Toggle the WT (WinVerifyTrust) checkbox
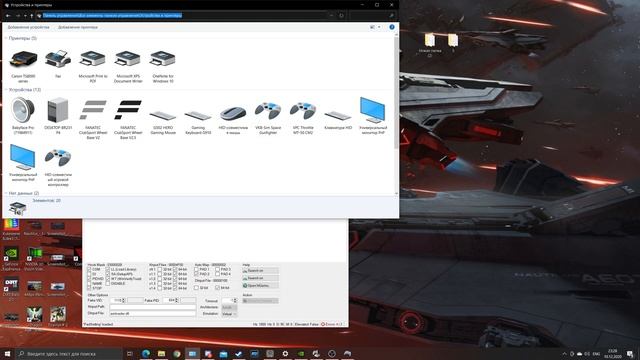The image size is (640, 360). pos(108,279)
